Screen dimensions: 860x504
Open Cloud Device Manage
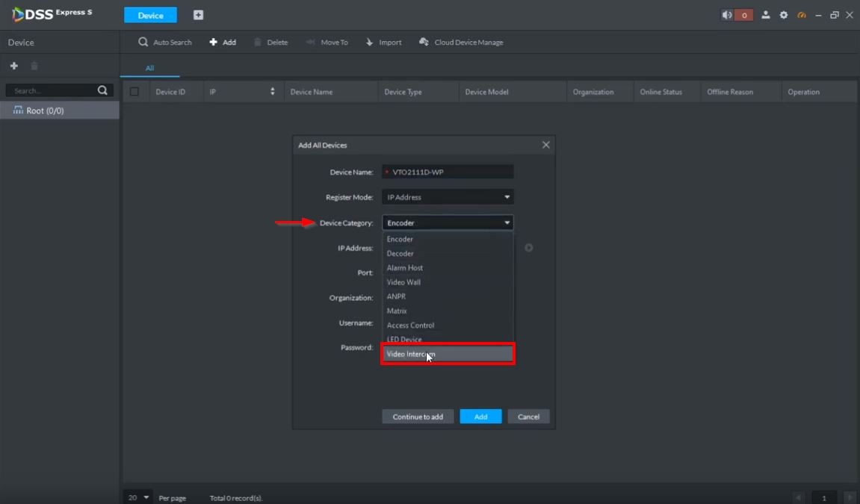461,43
